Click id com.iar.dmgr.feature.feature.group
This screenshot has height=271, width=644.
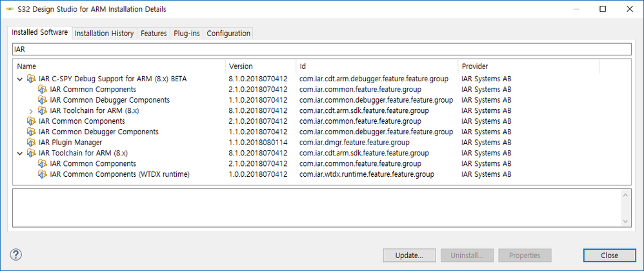pyautogui.click(x=354, y=143)
